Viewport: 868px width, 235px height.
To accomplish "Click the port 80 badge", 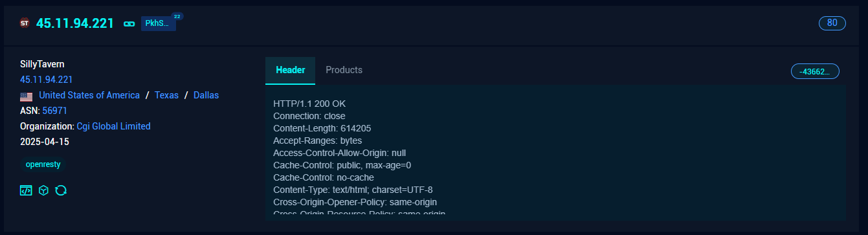I will (832, 23).
